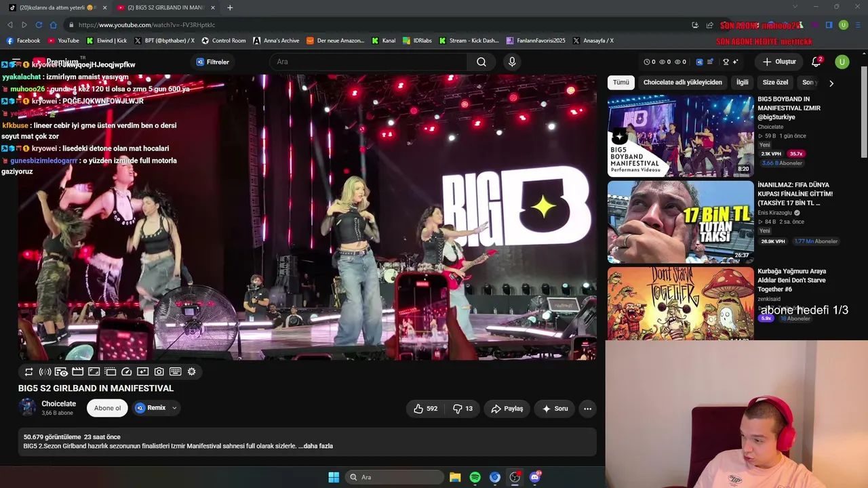Click the browser address bar URL
The height and width of the screenshot is (488, 868).
pos(146,25)
